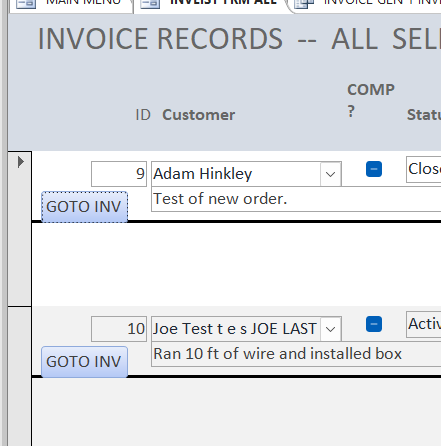Screen dimensions: 441x446
Task: Select record 9 via the arrow row selector
Action: [20, 229]
